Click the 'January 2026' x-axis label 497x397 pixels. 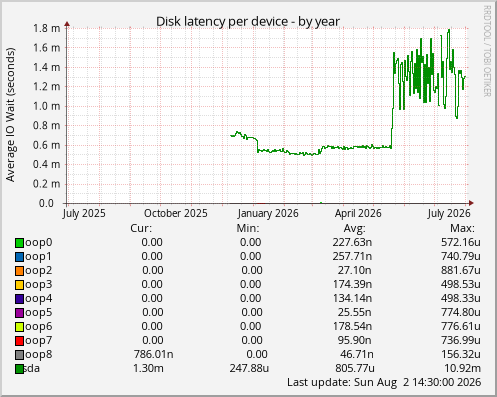point(268,213)
